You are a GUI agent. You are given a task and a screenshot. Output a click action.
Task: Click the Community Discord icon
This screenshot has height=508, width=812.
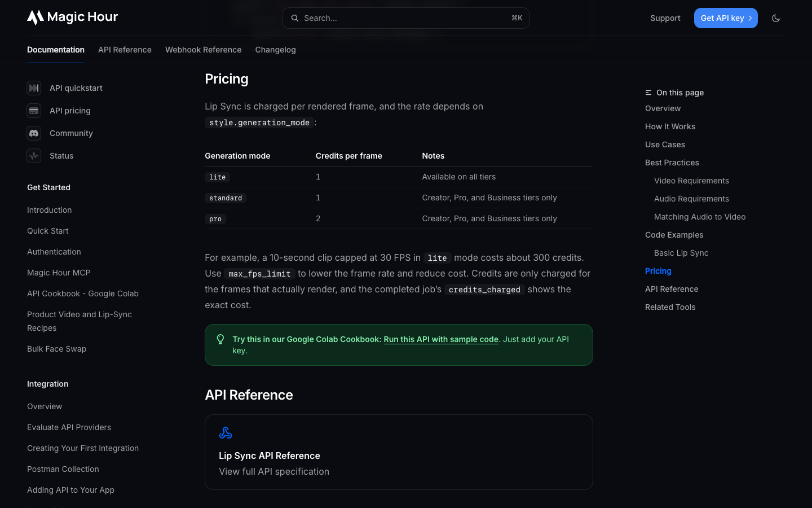(x=34, y=133)
